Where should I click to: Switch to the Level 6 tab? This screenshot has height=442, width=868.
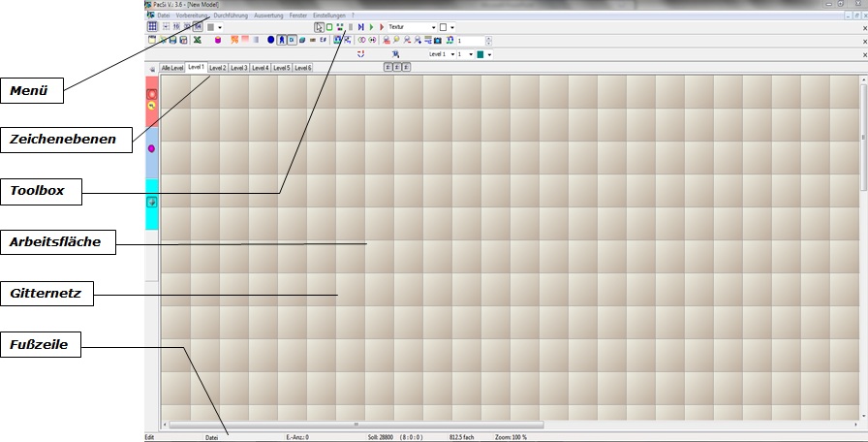302,68
